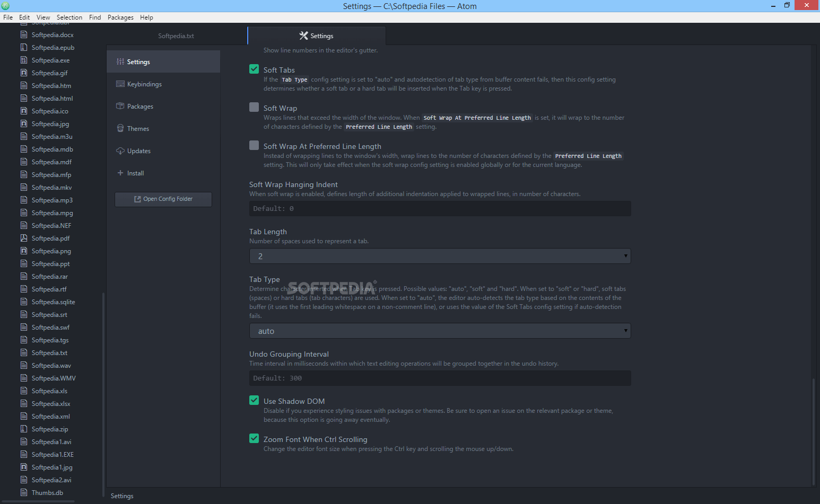Select Softpedia.xlsx in the file tree
Viewport: 820px width, 504px height.
point(52,403)
